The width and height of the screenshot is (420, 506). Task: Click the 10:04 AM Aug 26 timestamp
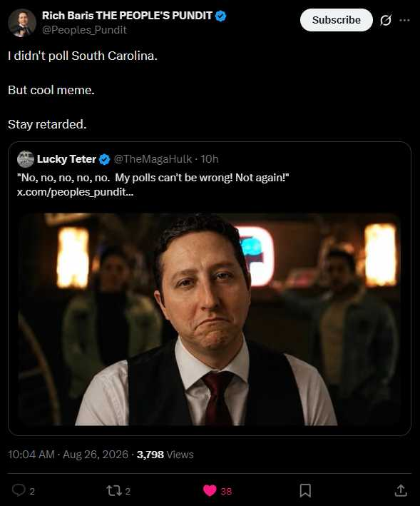(x=68, y=455)
